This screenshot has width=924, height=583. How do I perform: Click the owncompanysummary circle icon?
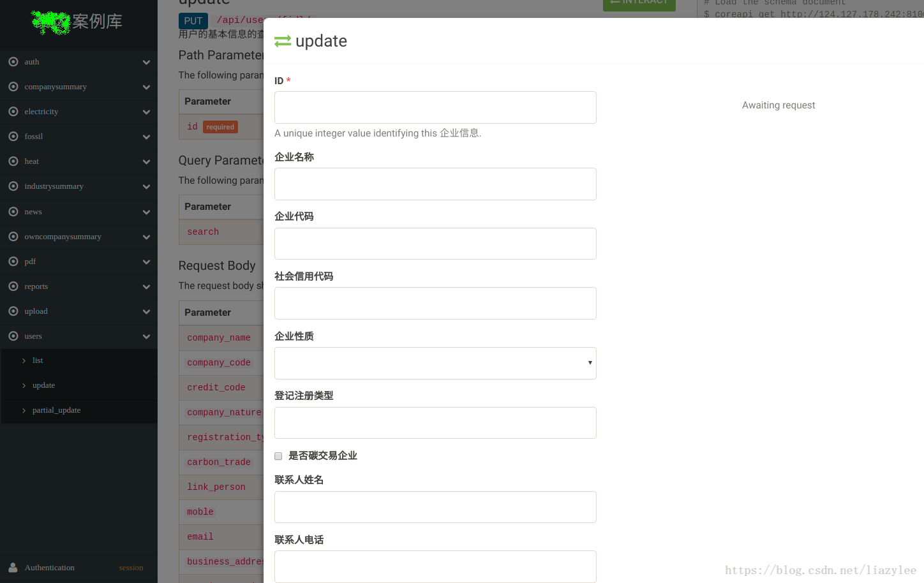pyautogui.click(x=13, y=237)
